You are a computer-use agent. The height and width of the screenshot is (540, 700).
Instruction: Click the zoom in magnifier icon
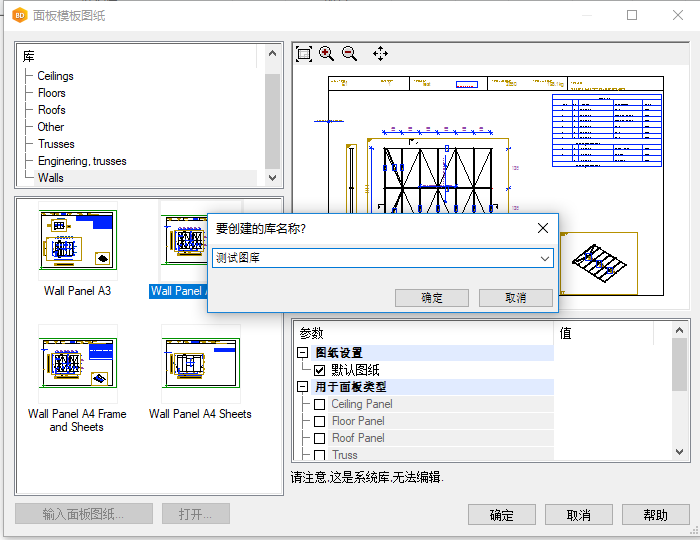[326, 54]
